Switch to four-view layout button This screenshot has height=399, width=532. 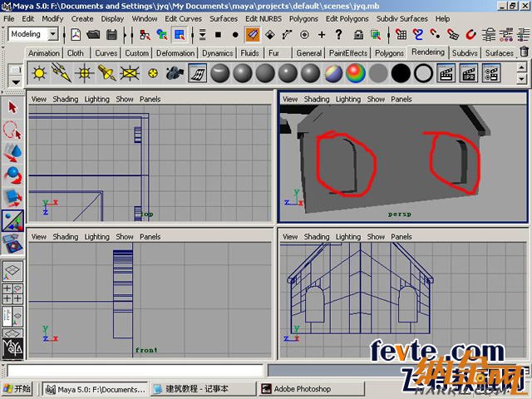(12, 293)
